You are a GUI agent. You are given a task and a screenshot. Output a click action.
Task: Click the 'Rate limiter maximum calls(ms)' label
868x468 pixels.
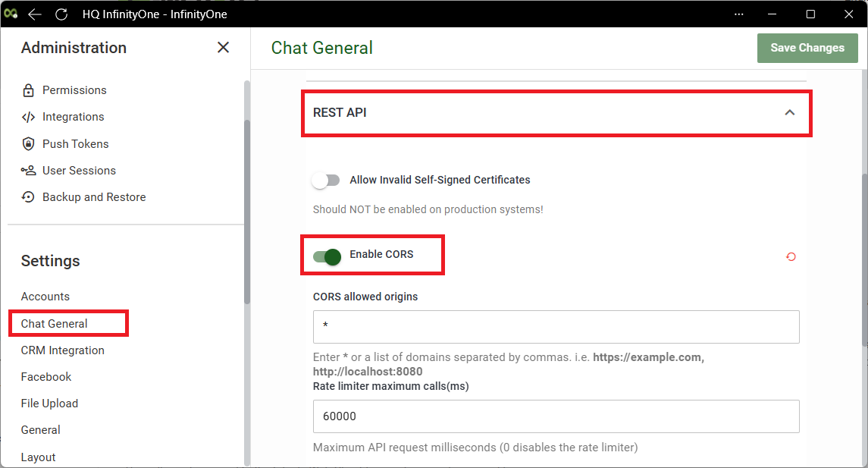point(391,386)
